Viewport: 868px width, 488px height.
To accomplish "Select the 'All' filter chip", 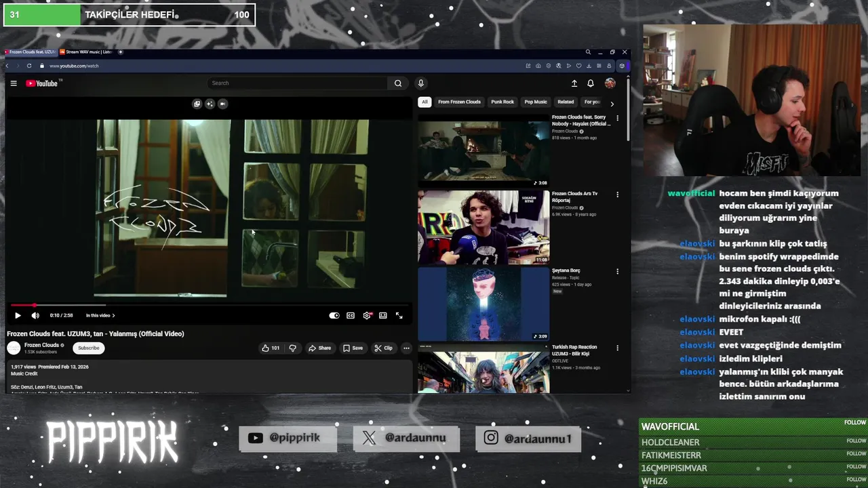I will pyautogui.click(x=425, y=102).
